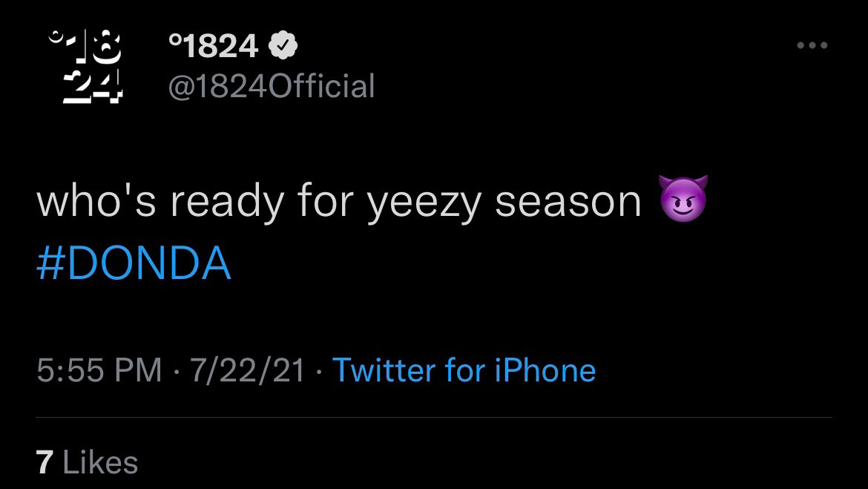Click the 5:55 PM timestamp

pyautogui.click(x=99, y=370)
